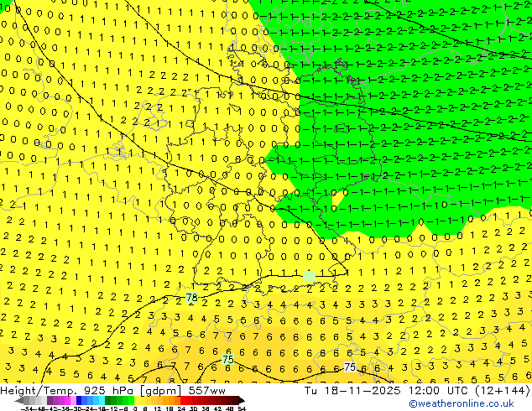Image resolution: width=532 pixels, height=411 pixels.
Task: Click the gray left arrow cap of legend
Action: pyautogui.click(x=19, y=400)
